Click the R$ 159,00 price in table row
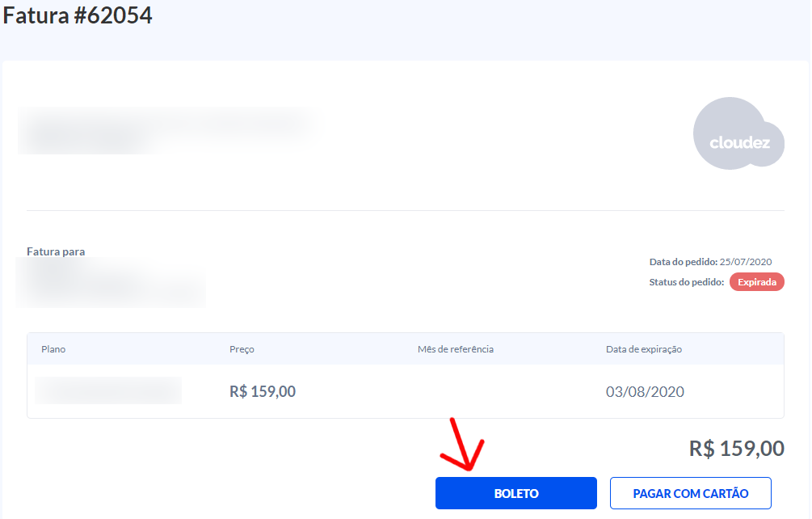The height and width of the screenshot is (519, 812). pos(263,392)
